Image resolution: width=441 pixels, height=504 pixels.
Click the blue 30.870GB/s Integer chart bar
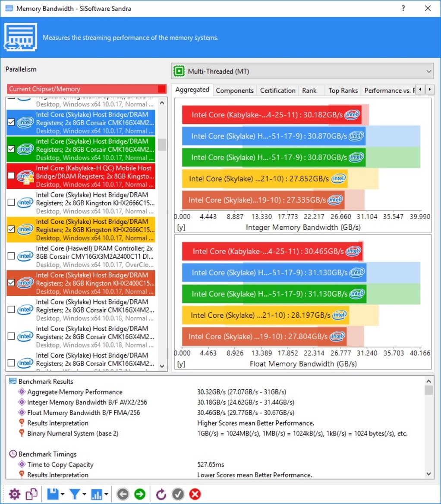click(274, 136)
